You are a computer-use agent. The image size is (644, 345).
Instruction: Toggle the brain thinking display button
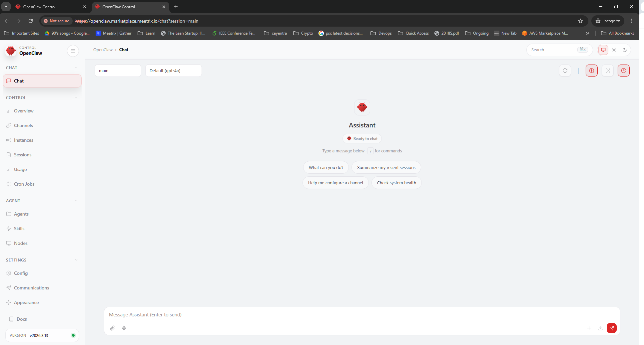click(x=592, y=71)
